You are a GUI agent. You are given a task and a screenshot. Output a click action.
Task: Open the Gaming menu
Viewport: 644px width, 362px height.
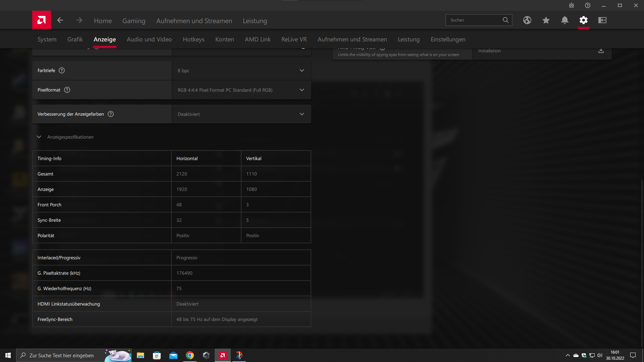(133, 21)
